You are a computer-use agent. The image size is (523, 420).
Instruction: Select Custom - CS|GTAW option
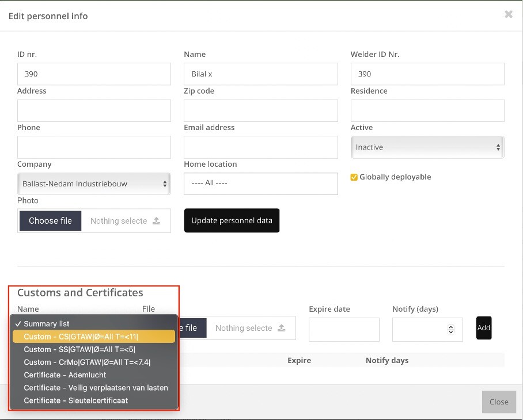click(94, 337)
